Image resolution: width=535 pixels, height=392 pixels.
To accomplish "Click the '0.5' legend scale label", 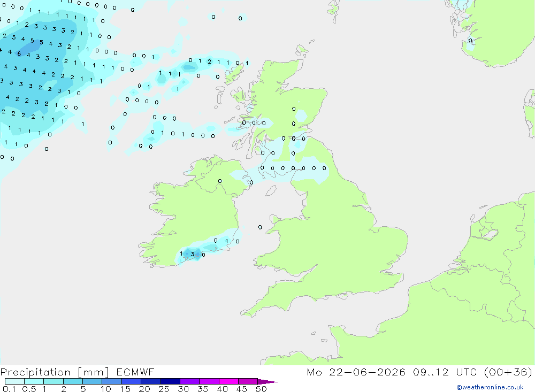I will pos(29,389).
